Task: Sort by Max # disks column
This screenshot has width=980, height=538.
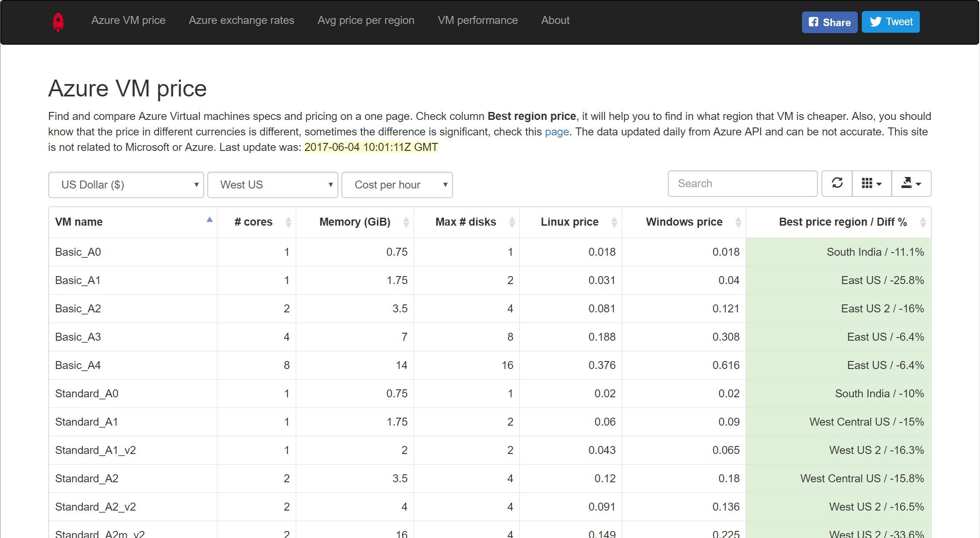Action: (x=466, y=222)
